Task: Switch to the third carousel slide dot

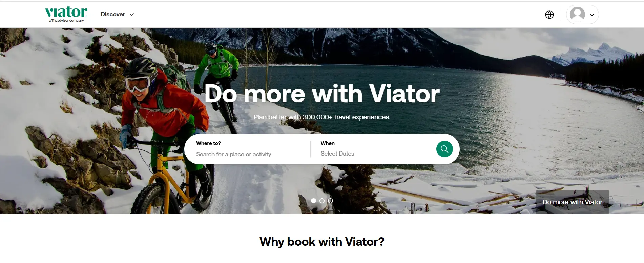Action: tap(330, 201)
